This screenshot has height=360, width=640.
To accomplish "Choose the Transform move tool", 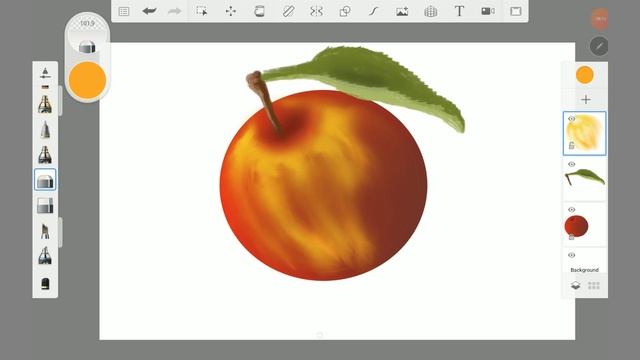I will (x=231, y=11).
